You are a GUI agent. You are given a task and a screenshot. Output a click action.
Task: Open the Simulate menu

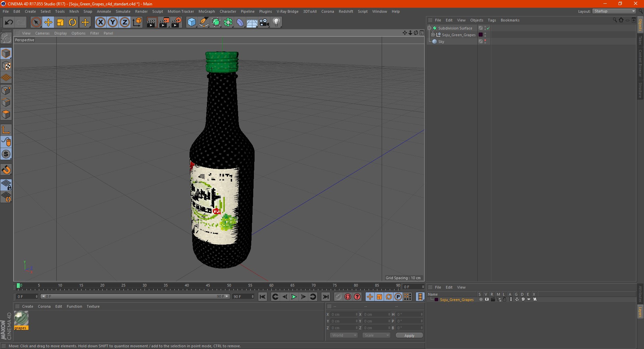[x=123, y=11]
